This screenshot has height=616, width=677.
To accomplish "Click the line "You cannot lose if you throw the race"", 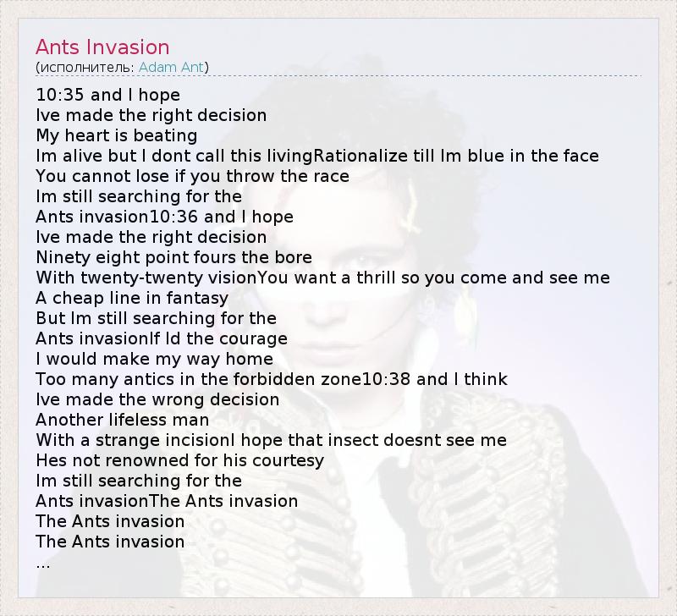I will click(x=192, y=176).
